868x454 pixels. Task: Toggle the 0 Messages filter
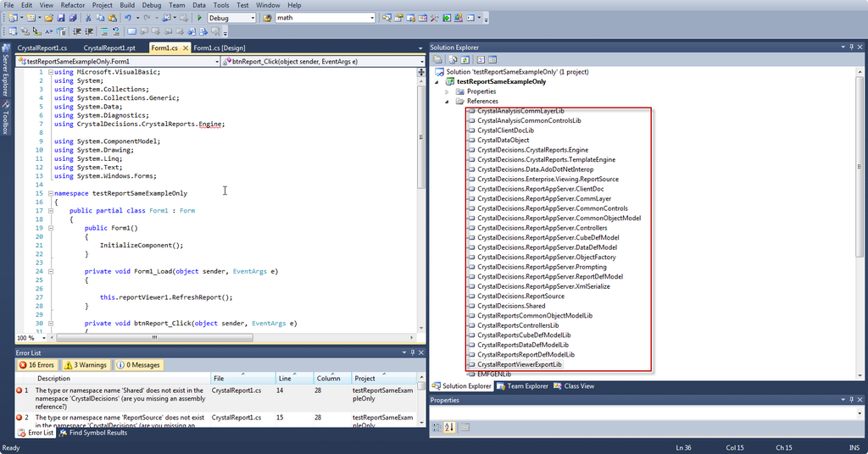pos(138,365)
